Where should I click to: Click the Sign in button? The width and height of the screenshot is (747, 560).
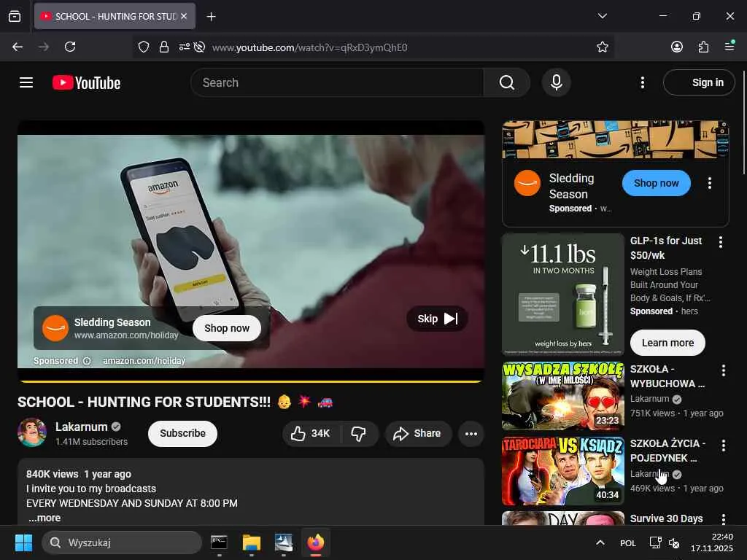pos(699,82)
